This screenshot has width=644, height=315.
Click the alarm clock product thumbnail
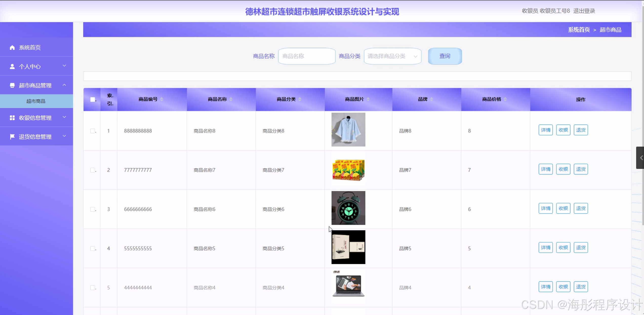348,208
